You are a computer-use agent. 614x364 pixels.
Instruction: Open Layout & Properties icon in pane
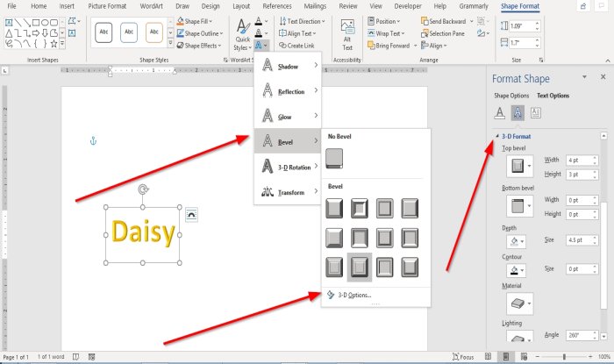tap(536, 113)
